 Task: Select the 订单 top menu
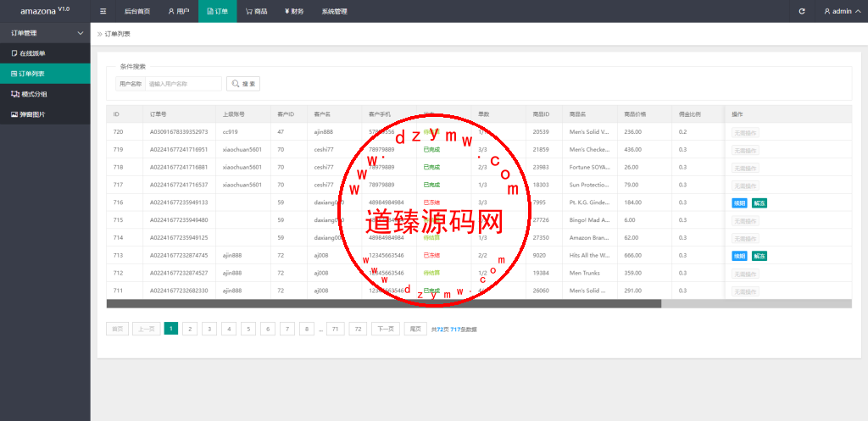(x=218, y=11)
